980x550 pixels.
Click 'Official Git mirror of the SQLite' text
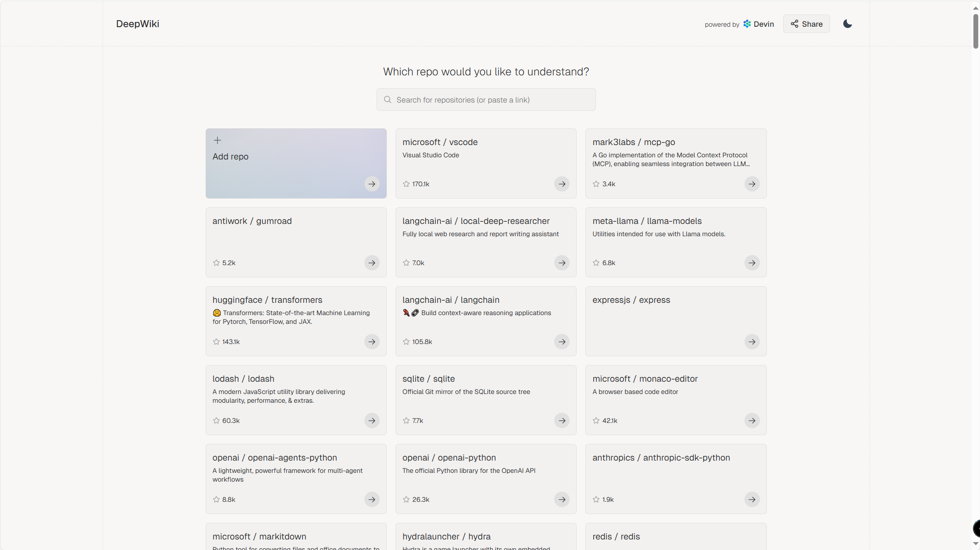coord(466,392)
